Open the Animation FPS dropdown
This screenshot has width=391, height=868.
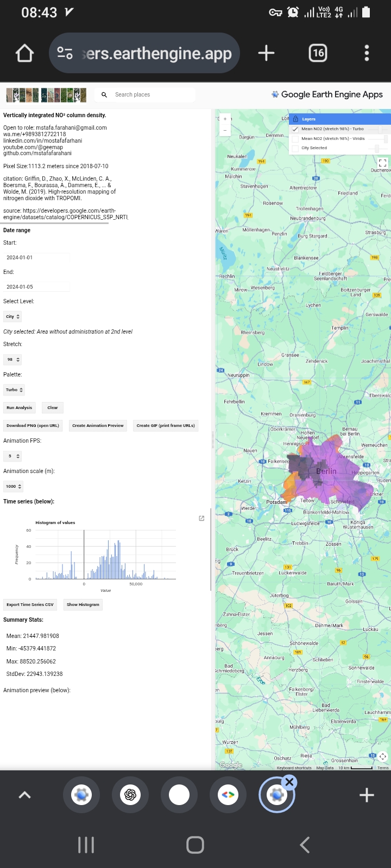12,456
